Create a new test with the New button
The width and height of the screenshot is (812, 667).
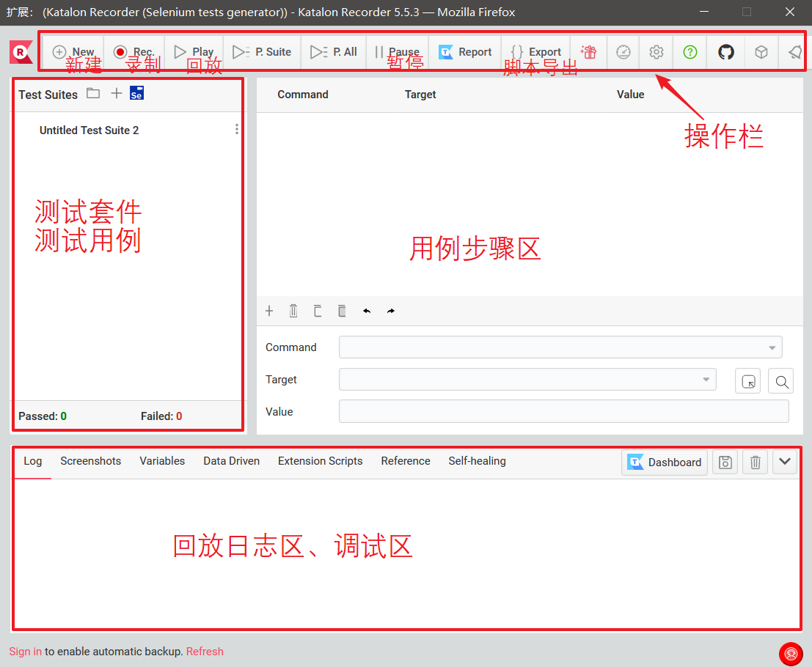tap(73, 52)
